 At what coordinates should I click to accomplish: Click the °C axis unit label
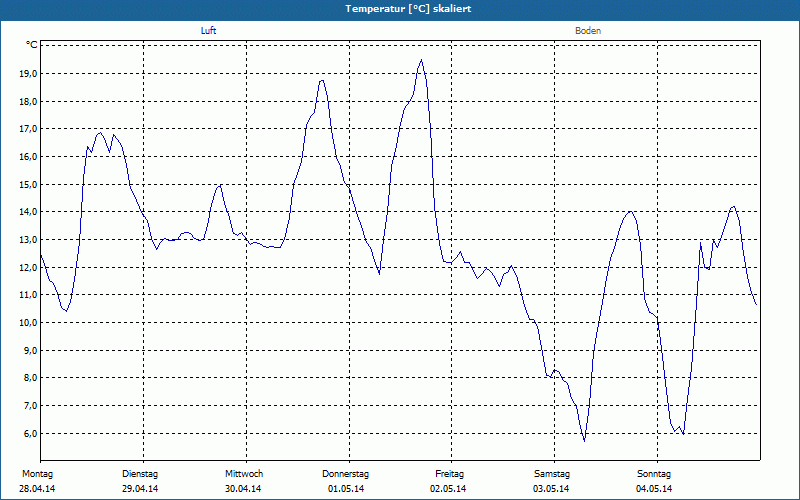click(x=32, y=45)
